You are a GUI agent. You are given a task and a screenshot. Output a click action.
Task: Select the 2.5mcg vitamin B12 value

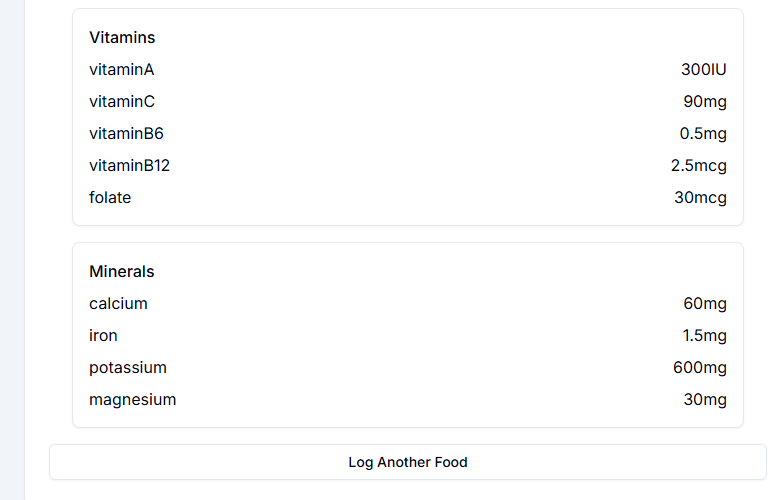(x=698, y=166)
